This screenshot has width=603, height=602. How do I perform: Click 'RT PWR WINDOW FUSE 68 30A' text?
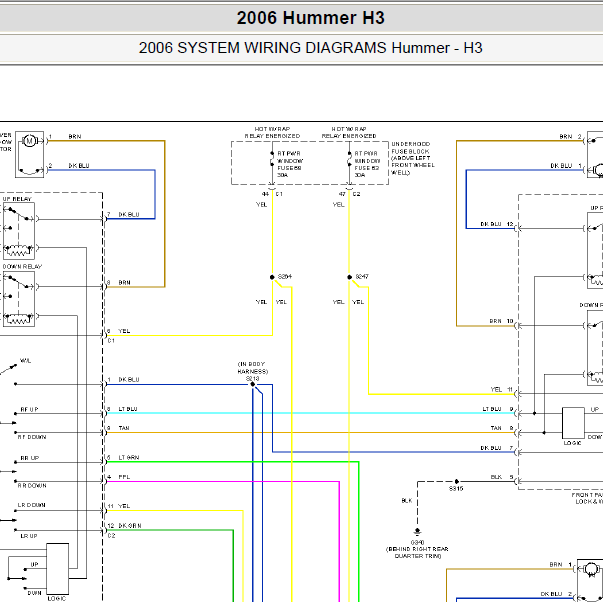click(x=290, y=164)
